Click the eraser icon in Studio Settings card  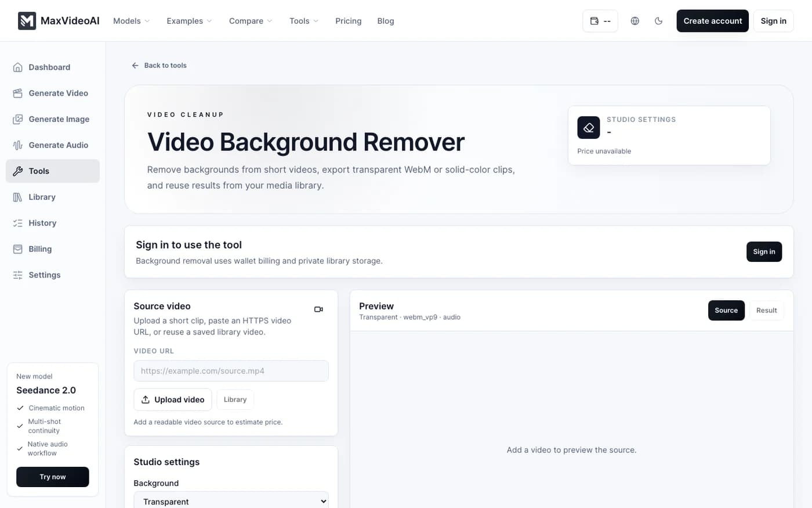[589, 128]
